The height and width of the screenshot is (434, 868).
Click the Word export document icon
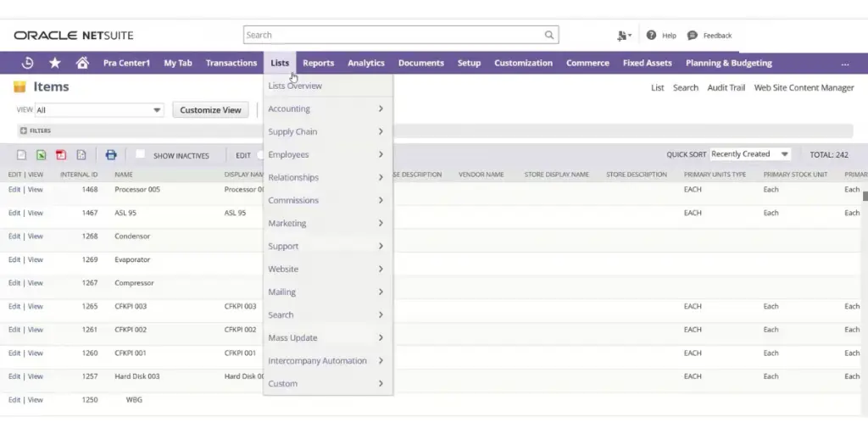pyautogui.click(x=81, y=155)
